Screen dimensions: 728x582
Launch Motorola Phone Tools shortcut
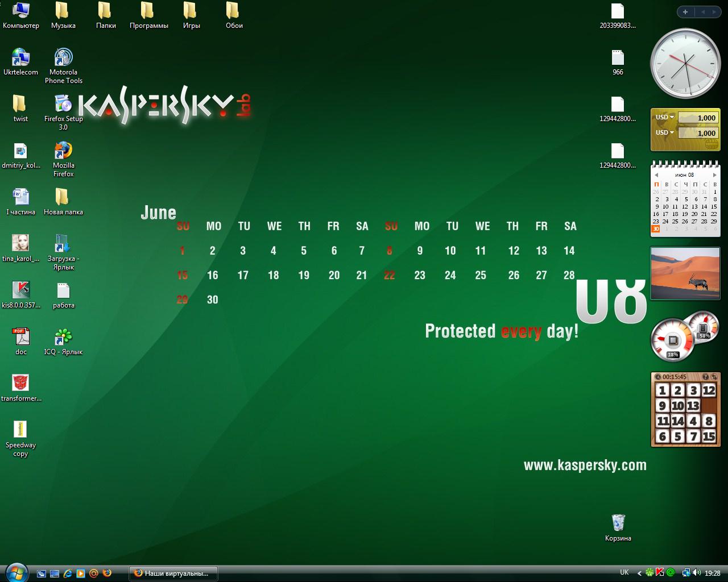click(x=63, y=66)
